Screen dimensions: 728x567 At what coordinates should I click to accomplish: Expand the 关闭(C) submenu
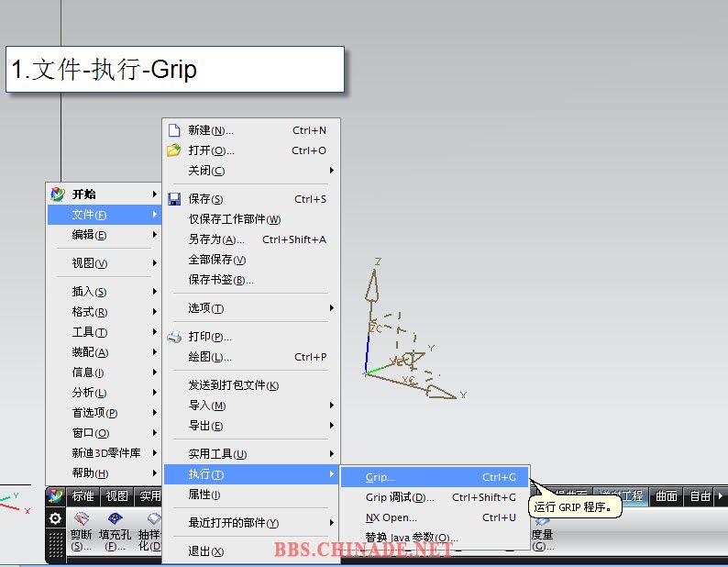[250, 171]
